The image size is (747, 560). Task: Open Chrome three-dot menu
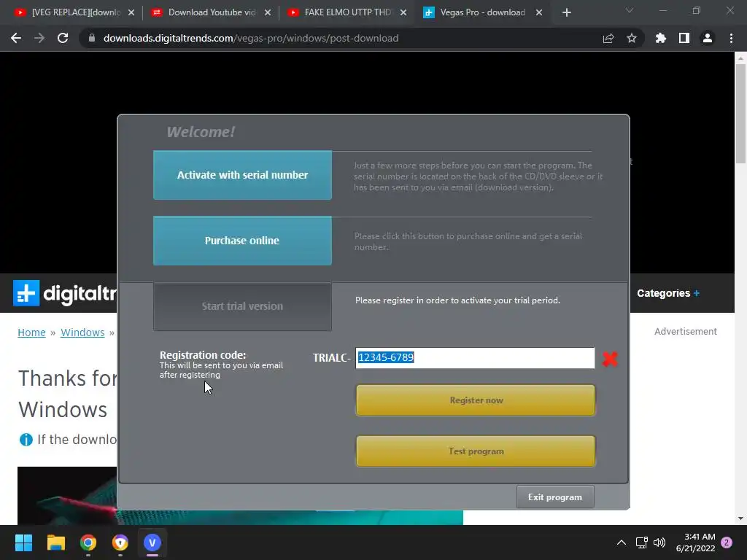pyautogui.click(x=731, y=38)
